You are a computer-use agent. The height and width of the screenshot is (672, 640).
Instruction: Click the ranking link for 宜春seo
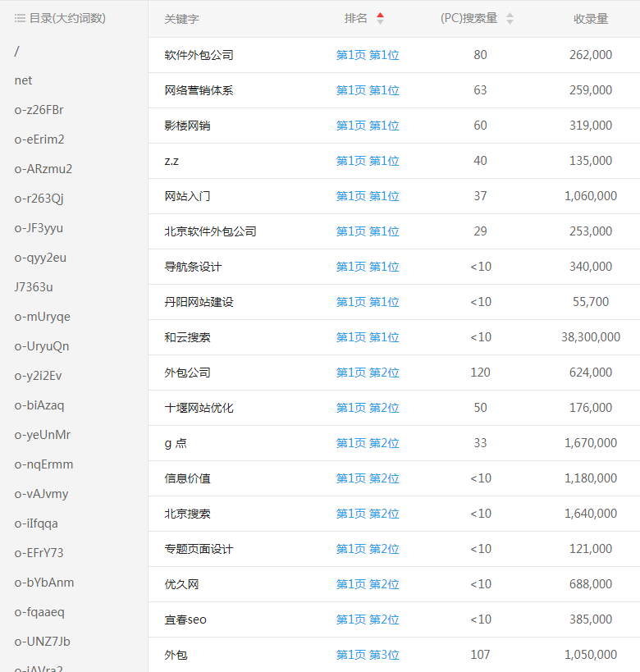368,619
